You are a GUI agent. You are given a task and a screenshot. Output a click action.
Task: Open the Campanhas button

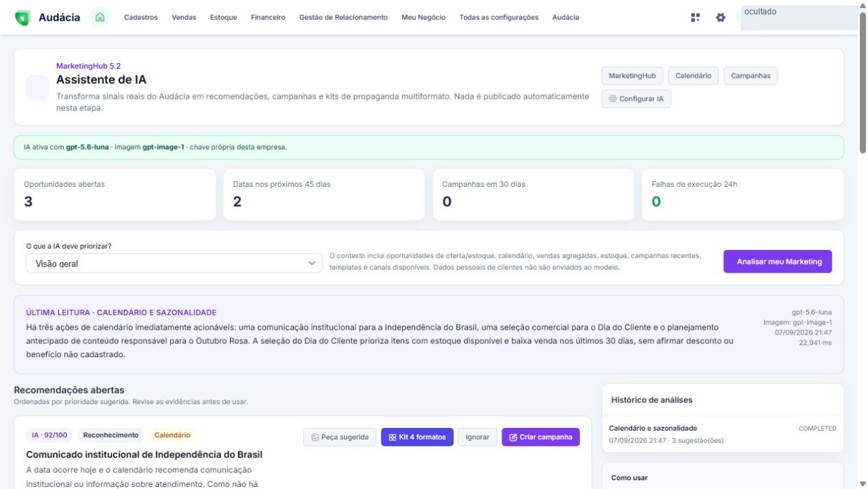[751, 76]
